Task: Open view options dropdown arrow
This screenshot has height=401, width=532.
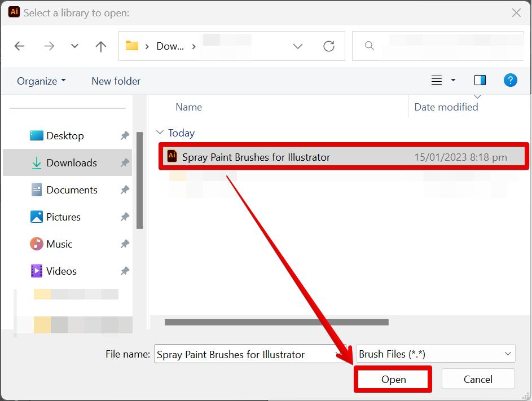Action: point(453,81)
